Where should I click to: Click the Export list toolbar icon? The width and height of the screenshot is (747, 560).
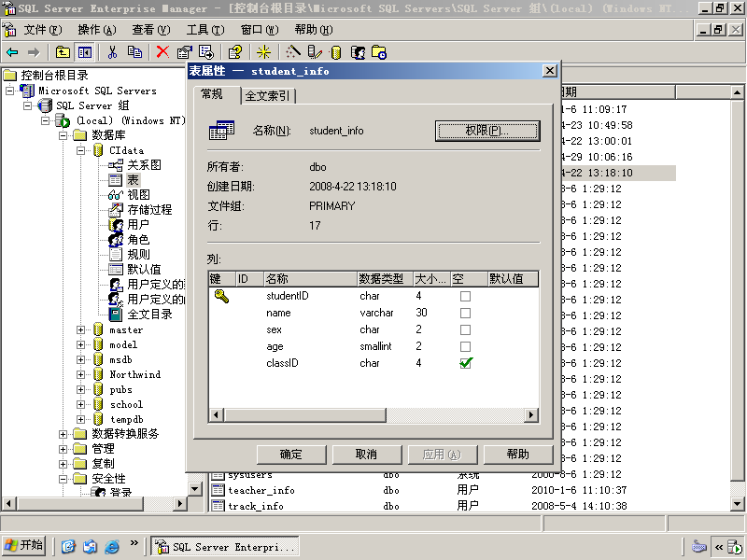[x=206, y=52]
